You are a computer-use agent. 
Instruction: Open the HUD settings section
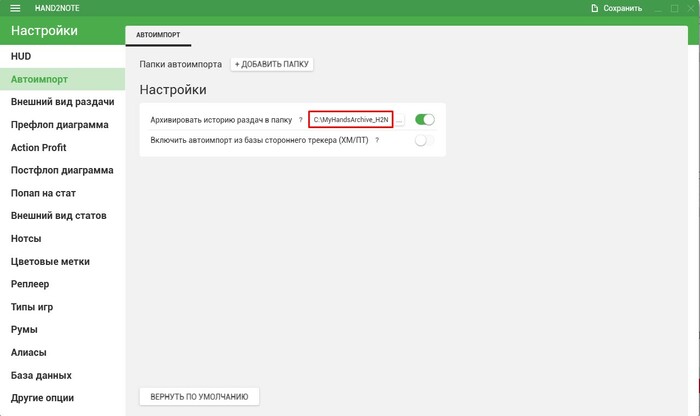(x=62, y=56)
